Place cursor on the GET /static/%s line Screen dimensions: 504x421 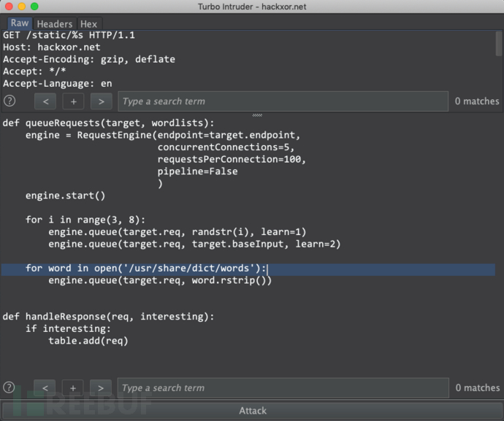(69, 35)
